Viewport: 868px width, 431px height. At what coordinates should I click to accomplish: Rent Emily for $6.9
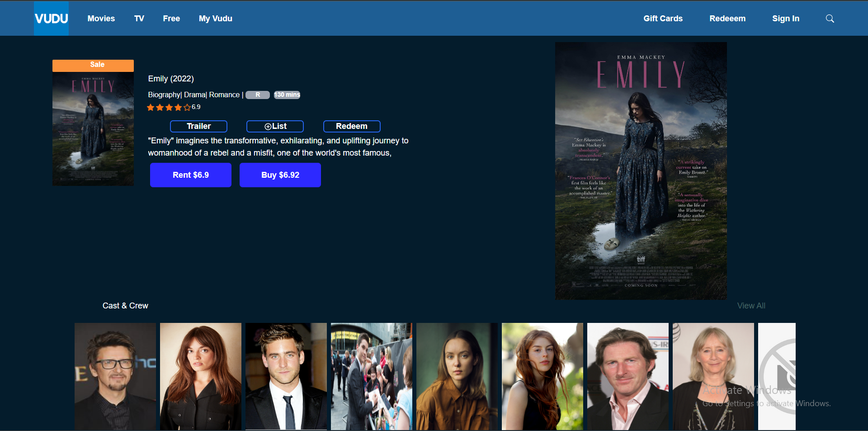pos(191,175)
